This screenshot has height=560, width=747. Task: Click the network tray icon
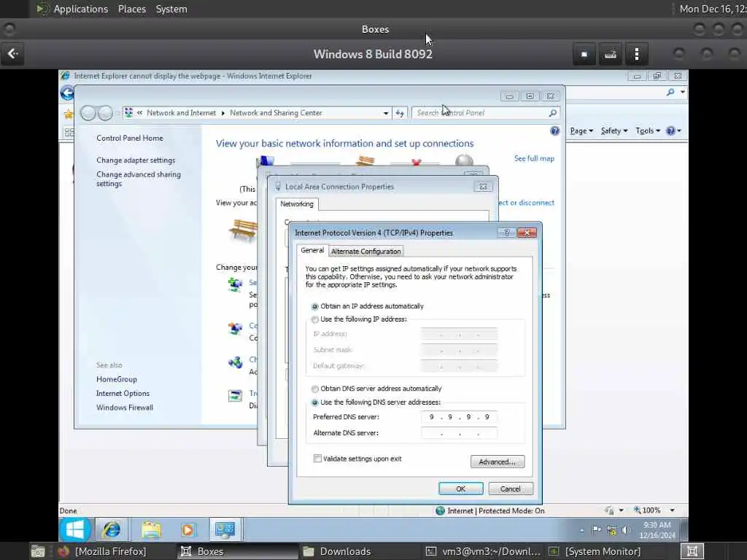612,530
